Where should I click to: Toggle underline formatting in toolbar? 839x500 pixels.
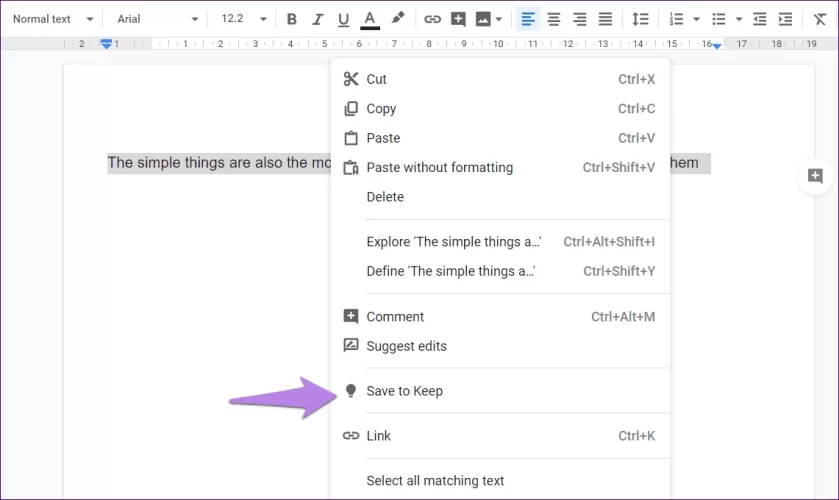tap(344, 19)
